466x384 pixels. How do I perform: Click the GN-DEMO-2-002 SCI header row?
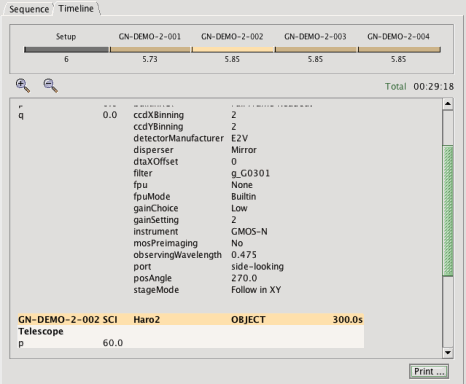(191, 319)
